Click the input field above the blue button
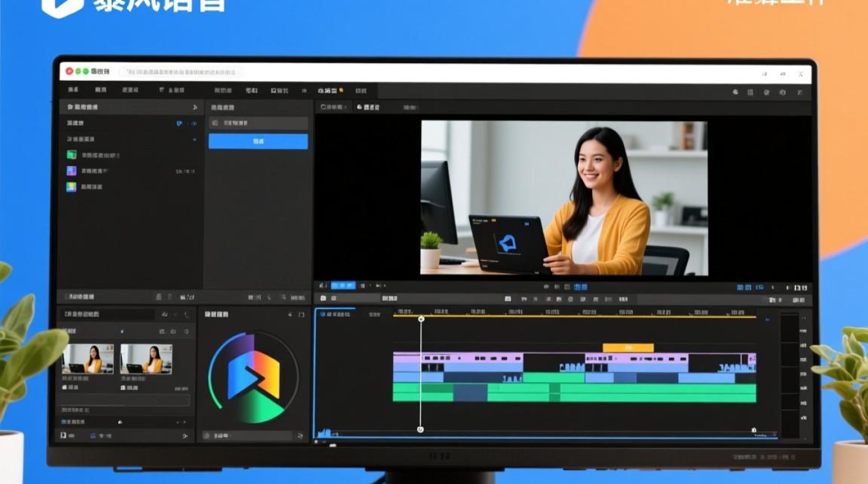Viewport: 868px width, 484px height. coord(258,123)
